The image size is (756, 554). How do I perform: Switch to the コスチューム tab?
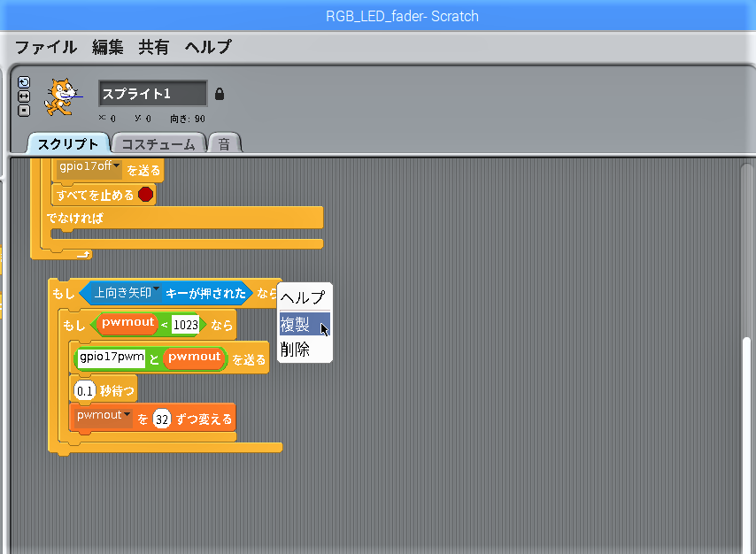tap(158, 143)
